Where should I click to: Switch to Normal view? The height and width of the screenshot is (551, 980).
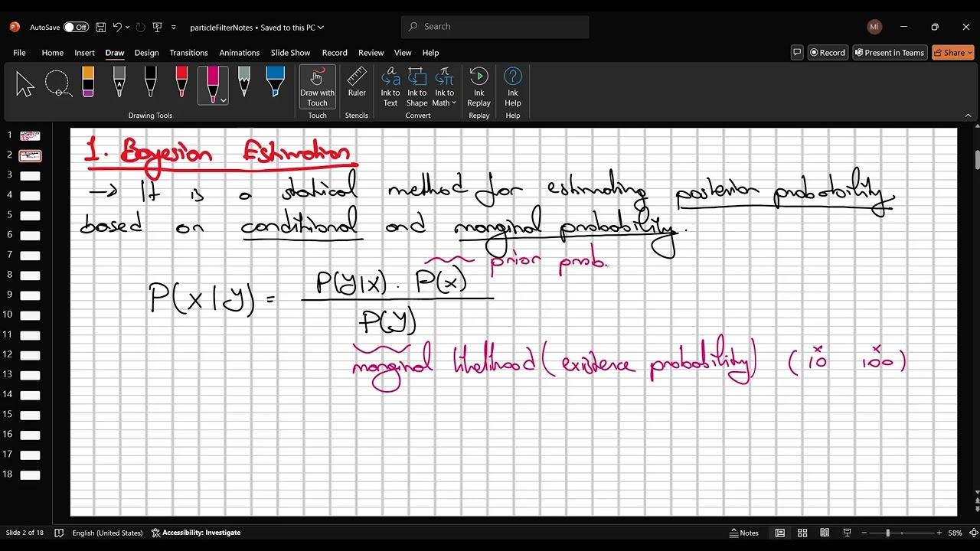779,533
